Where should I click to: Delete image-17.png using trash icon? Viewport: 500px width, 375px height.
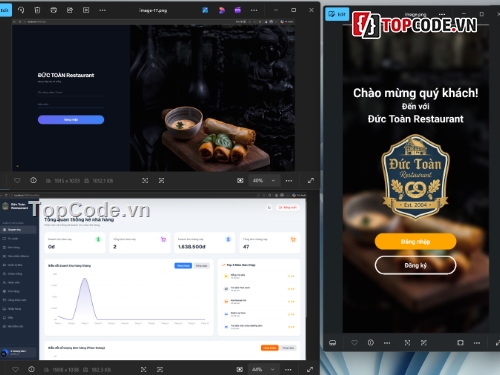pyautogui.click(x=37, y=10)
